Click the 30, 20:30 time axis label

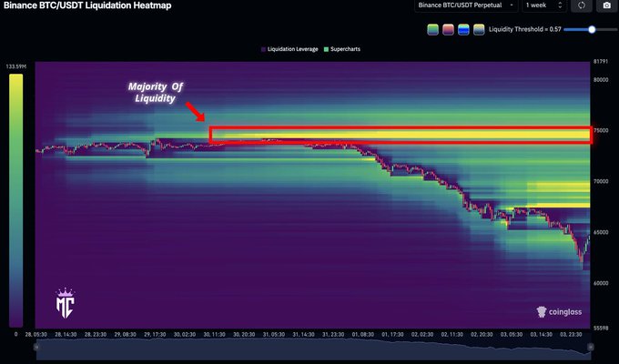244,334
